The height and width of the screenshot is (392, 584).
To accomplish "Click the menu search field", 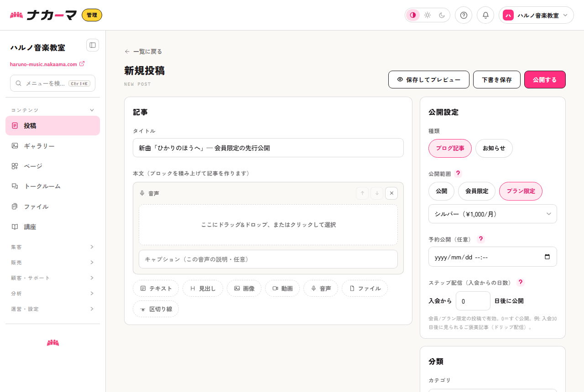I will pos(52,83).
